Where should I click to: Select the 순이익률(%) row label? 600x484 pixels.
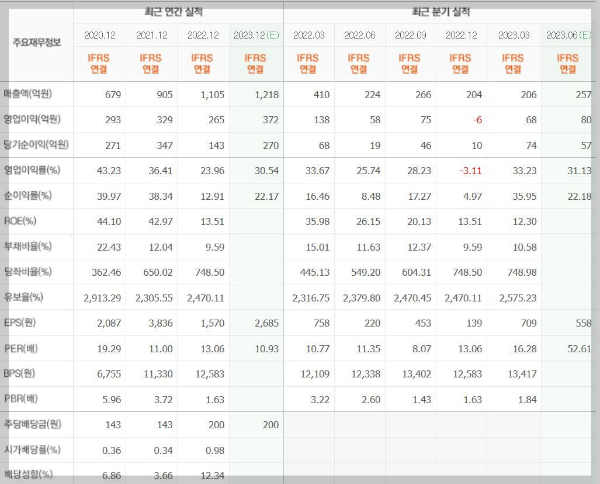(x=28, y=196)
